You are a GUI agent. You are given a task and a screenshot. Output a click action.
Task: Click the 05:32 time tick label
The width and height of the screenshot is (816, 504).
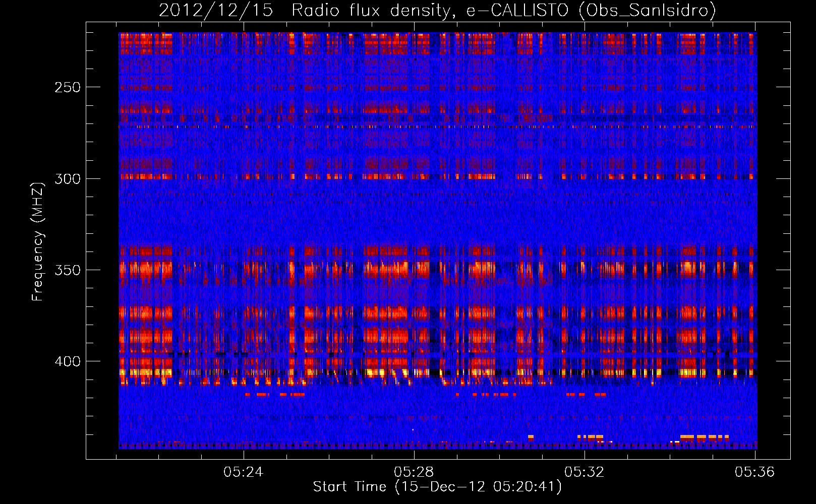pos(584,472)
